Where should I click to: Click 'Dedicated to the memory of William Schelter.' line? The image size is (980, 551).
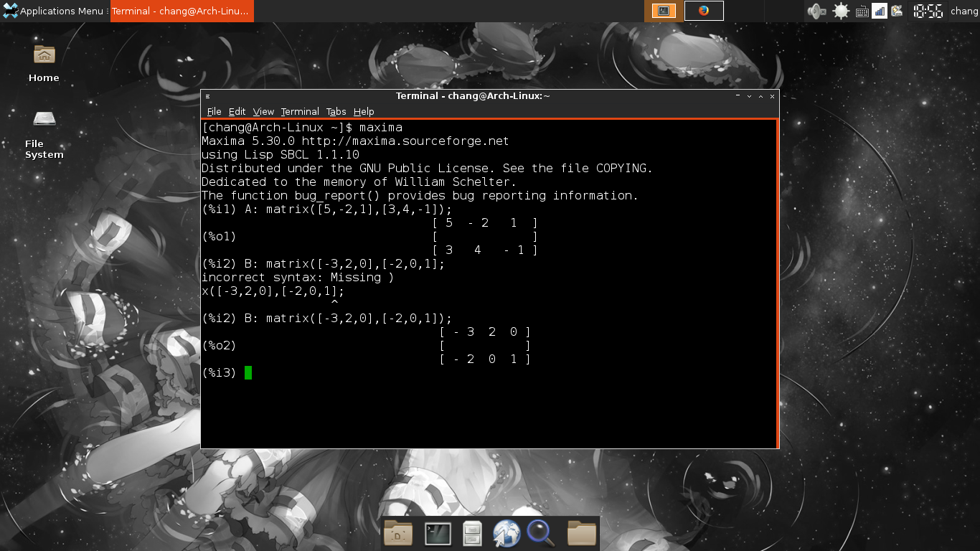tap(359, 182)
